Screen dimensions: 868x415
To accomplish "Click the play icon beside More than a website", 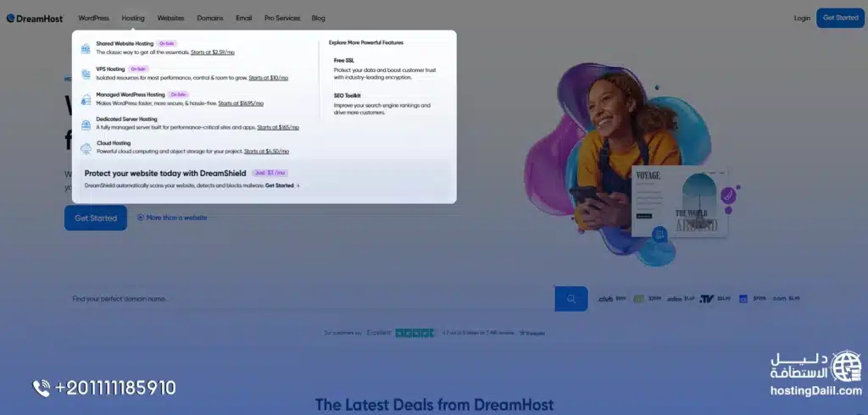I will [x=141, y=218].
